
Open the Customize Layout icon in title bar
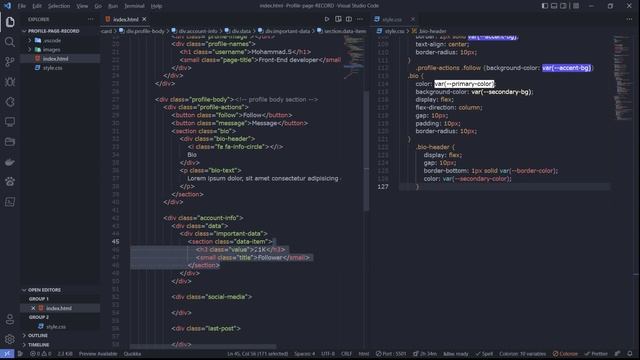(576, 6)
